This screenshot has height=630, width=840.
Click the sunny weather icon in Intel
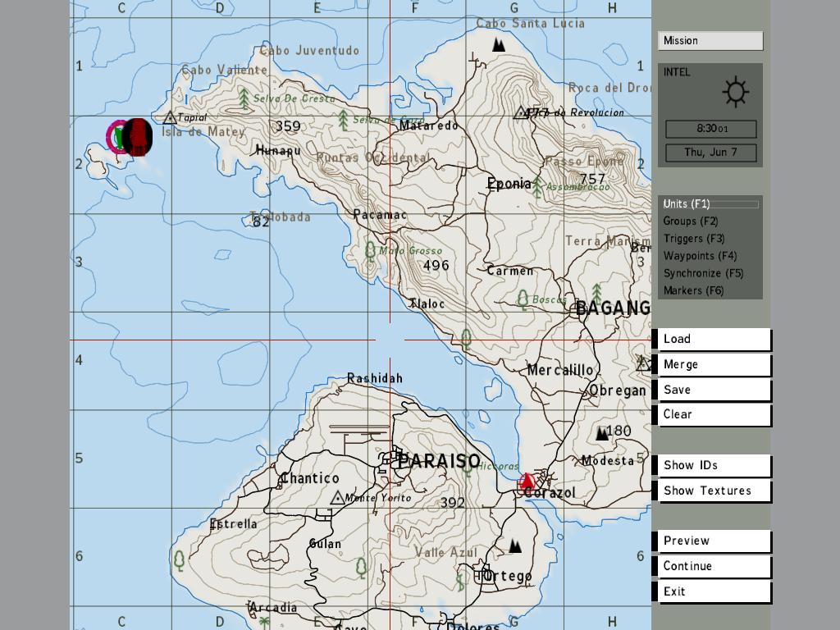point(736,91)
